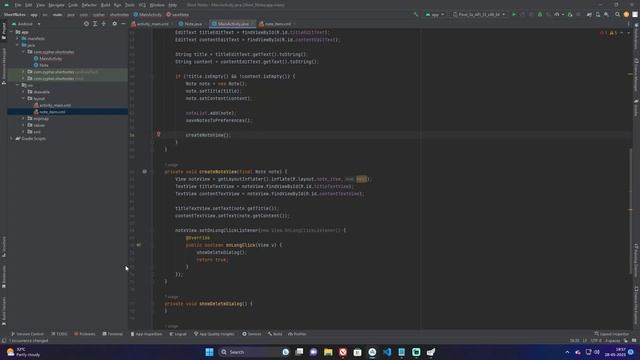Open the Terminal tool window
640x360 pixels.
point(113,334)
